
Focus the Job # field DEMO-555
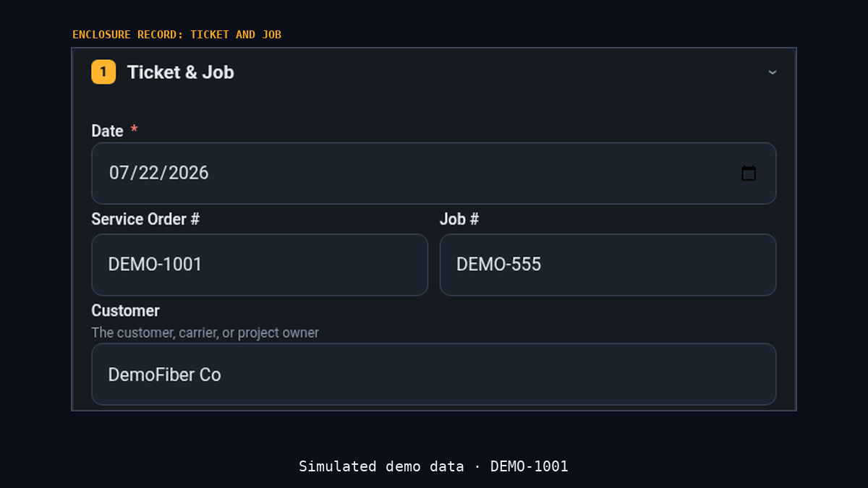point(608,265)
